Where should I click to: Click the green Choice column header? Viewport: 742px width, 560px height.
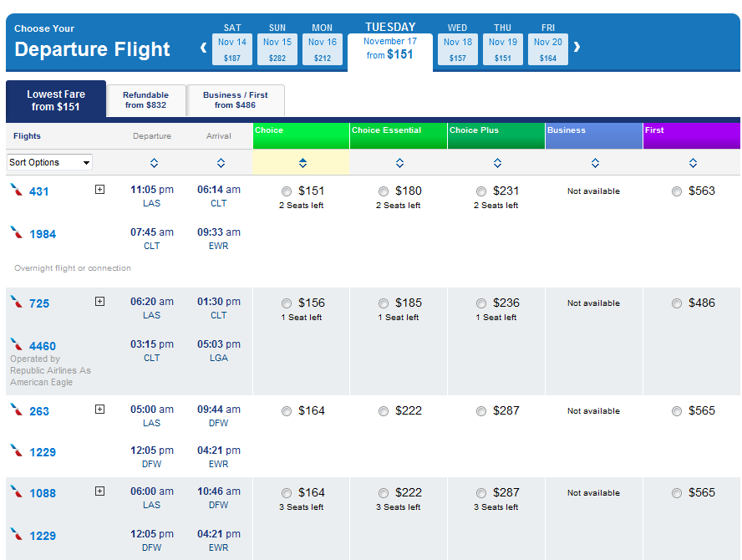[301, 136]
